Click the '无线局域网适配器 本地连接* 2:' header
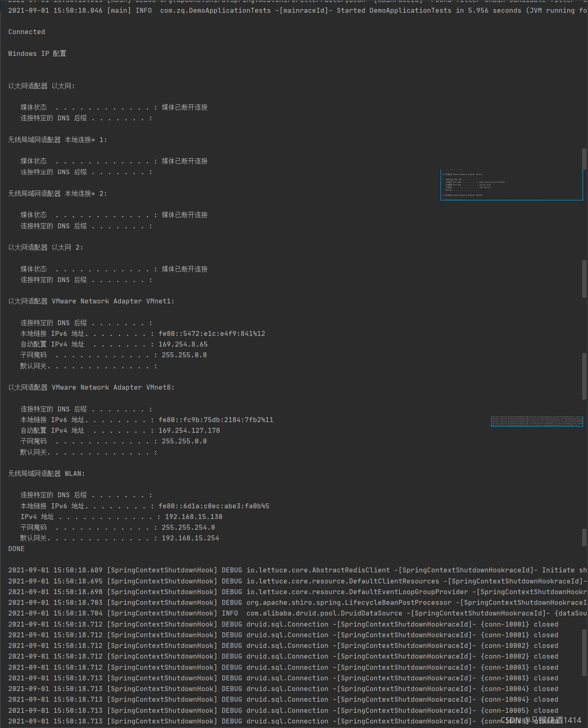The image size is (588, 728). tap(57, 193)
